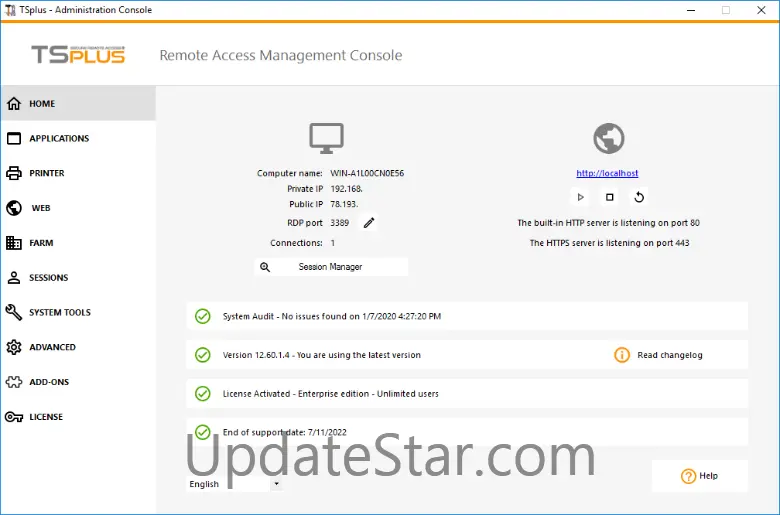Image resolution: width=780 pixels, height=515 pixels.
Task: Click the orange Help question mark icon
Action: (688, 476)
